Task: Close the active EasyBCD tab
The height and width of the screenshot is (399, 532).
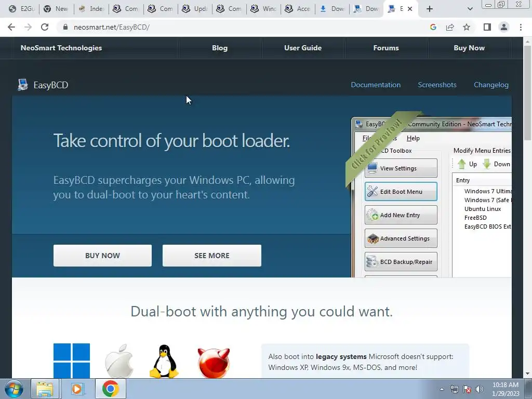Action: click(x=410, y=9)
